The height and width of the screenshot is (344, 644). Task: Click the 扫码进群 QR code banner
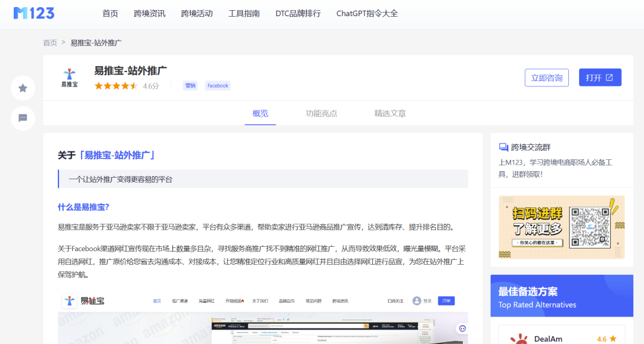[x=561, y=227]
